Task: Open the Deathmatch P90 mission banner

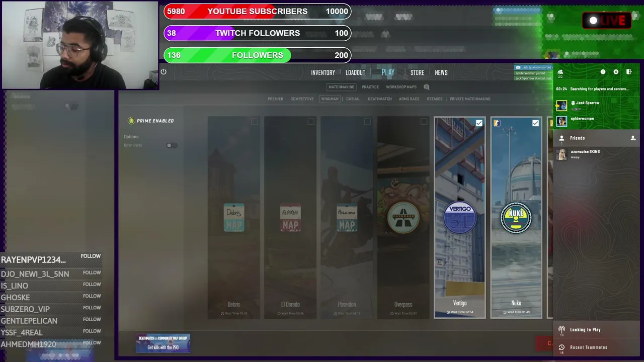Action: [163, 343]
